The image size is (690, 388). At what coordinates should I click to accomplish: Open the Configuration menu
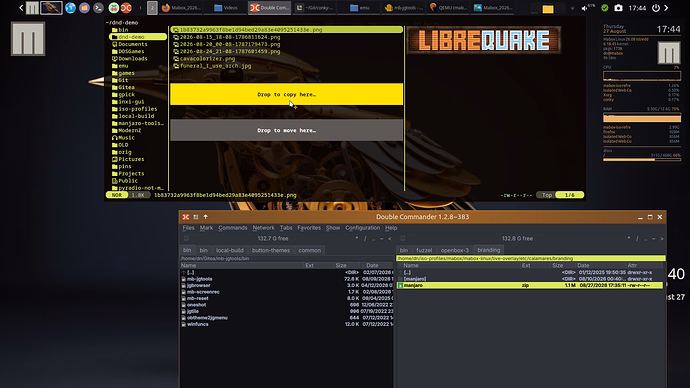coord(362,228)
